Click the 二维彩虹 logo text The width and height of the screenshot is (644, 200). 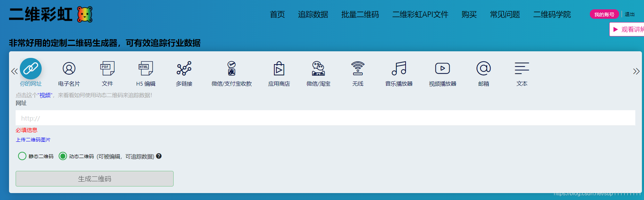pos(41,15)
